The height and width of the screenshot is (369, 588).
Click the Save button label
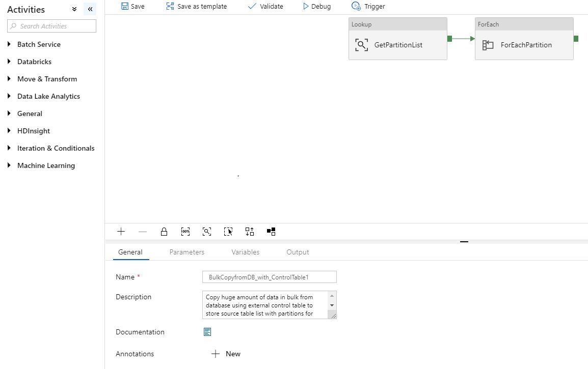[x=138, y=7]
